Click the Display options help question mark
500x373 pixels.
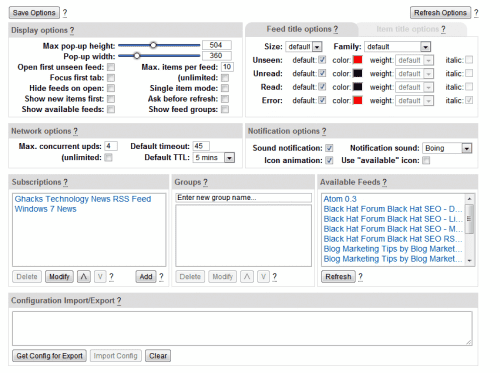coord(72,30)
